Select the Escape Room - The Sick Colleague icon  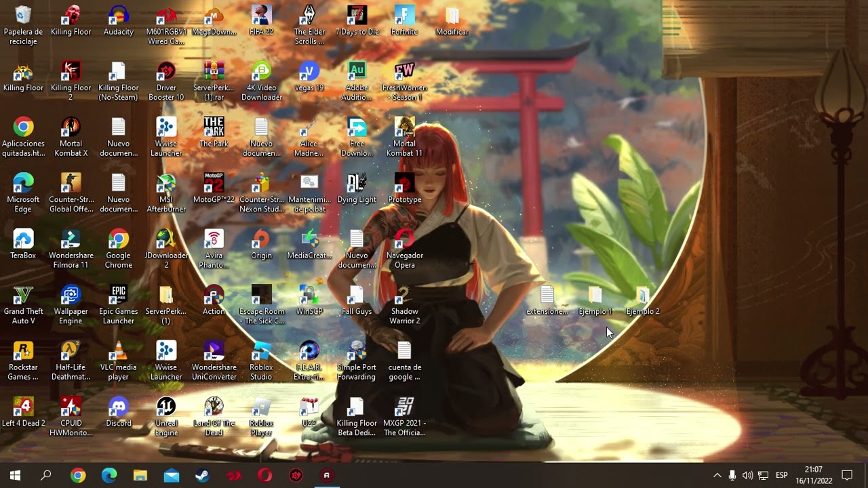(261, 305)
